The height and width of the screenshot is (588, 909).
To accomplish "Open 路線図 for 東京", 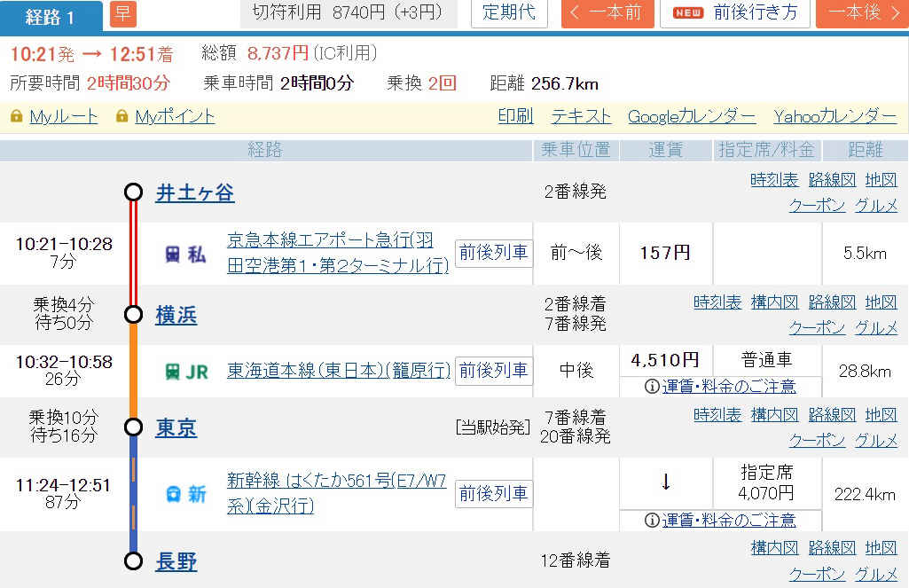I will (832, 415).
